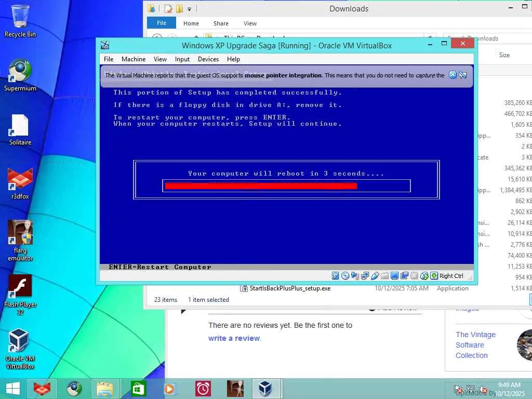532x399 pixels.
Task: Select the Supermium desktop shortcut
Action: tap(20, 75)
